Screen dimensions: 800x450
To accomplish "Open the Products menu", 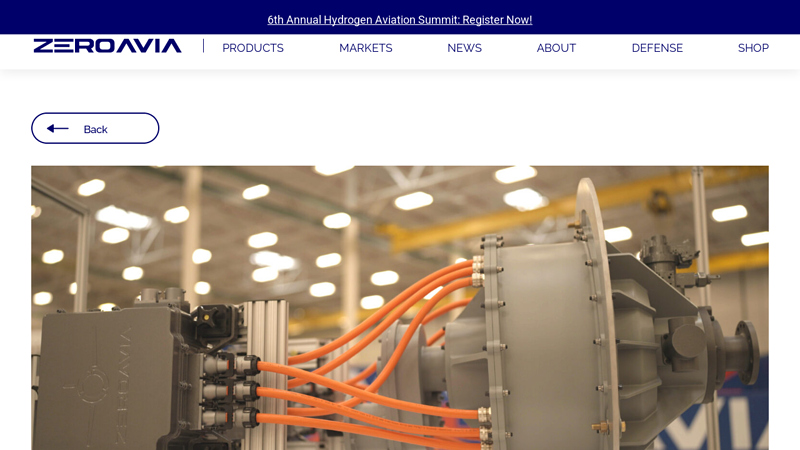I will 253,48.
